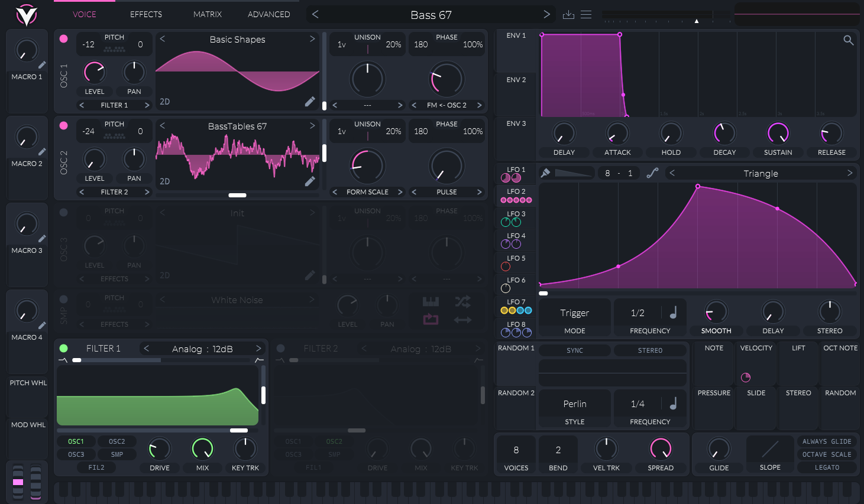Select previous OSC 1 wavetable arrow
Screen dimensions: 864x504
coord(163,39)
